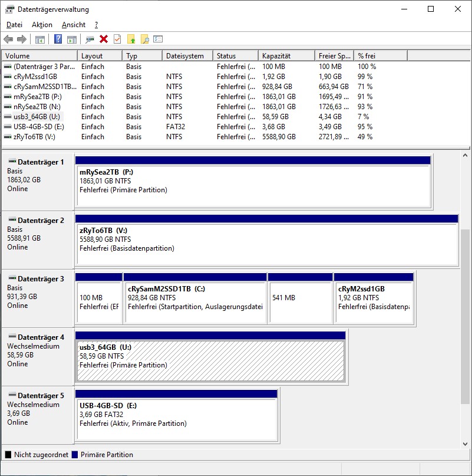This screenshot has width=472, height=476.
Task: Click 5588,90 GB capacity cell
Action: click(279, 137)
